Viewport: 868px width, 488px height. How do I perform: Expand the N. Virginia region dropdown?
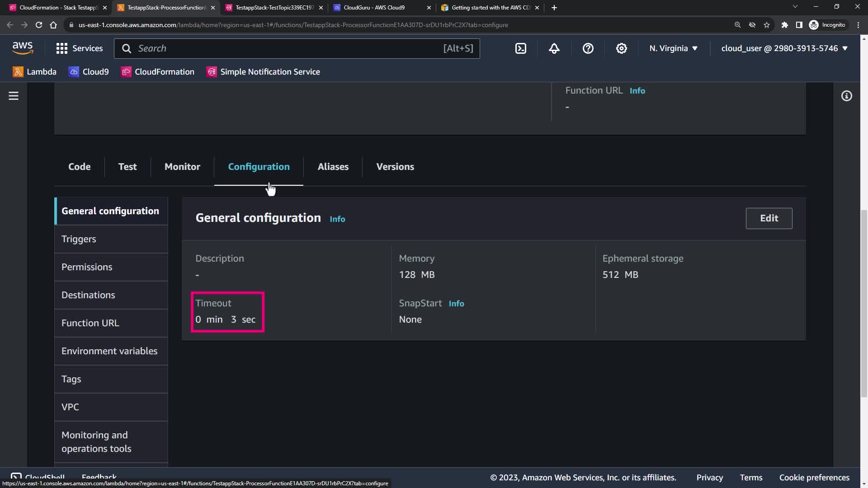tap(673, 48)
